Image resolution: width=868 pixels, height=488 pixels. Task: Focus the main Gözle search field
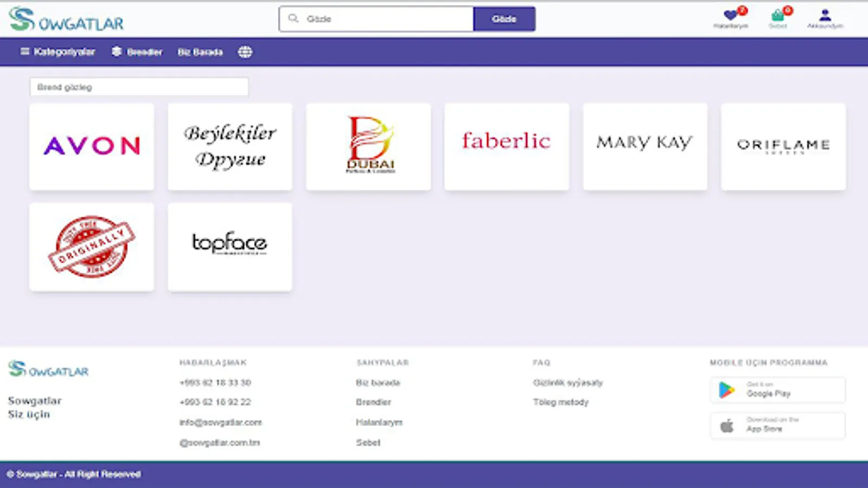pyautogui.click(x=376, y=19)
